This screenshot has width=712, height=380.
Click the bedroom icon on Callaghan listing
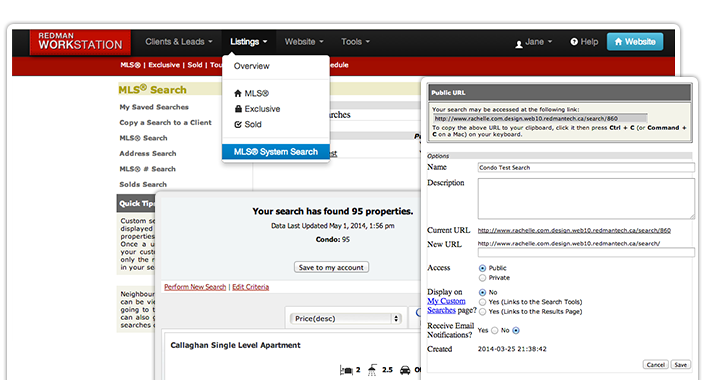pyautogui.click(x=346, y=370)
